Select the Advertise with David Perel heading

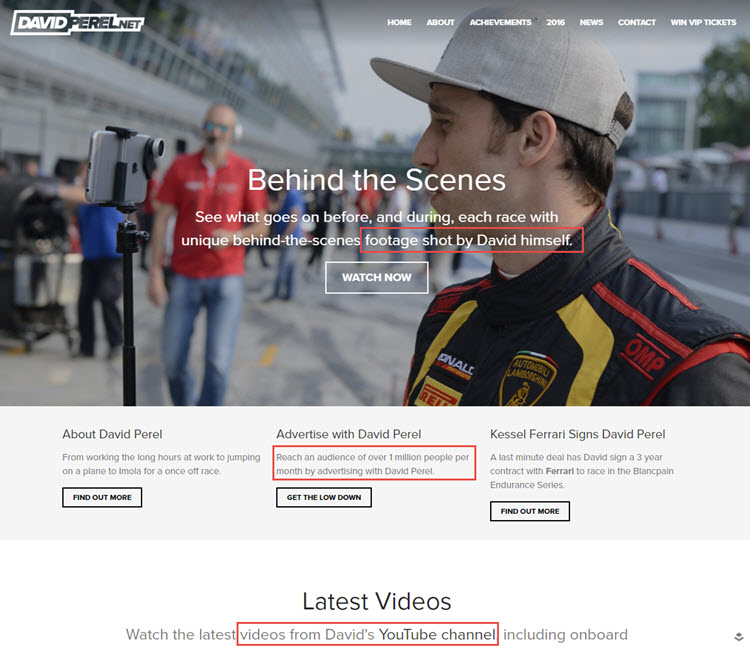348,434
